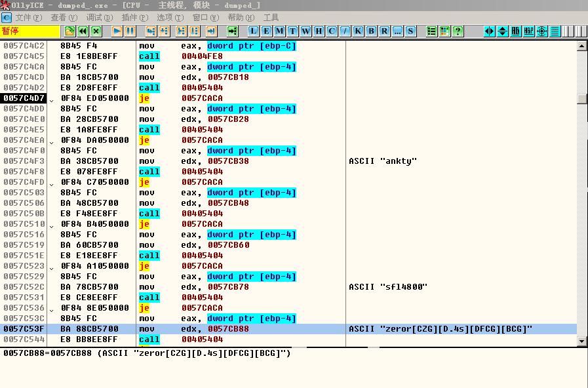588x388 pixels.
Task: Click the Open file toolbar icon
Action: coord(69,31)
